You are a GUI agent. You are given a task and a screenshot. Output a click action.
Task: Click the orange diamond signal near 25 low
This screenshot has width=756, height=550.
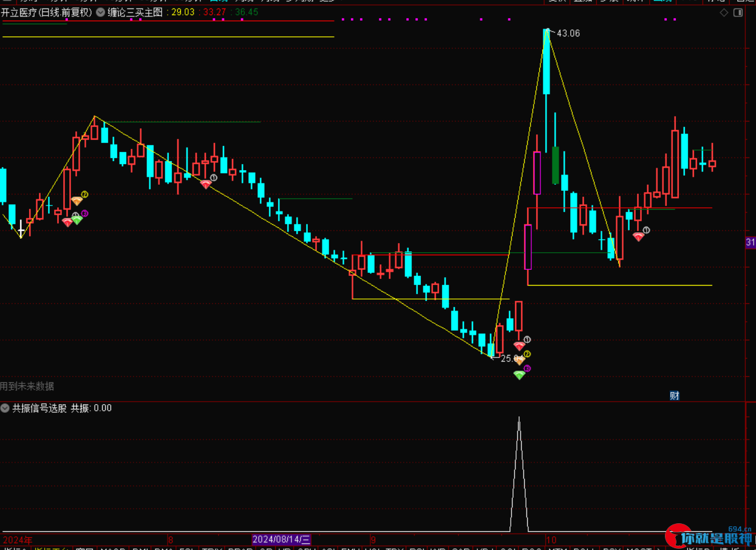point(519,360)
